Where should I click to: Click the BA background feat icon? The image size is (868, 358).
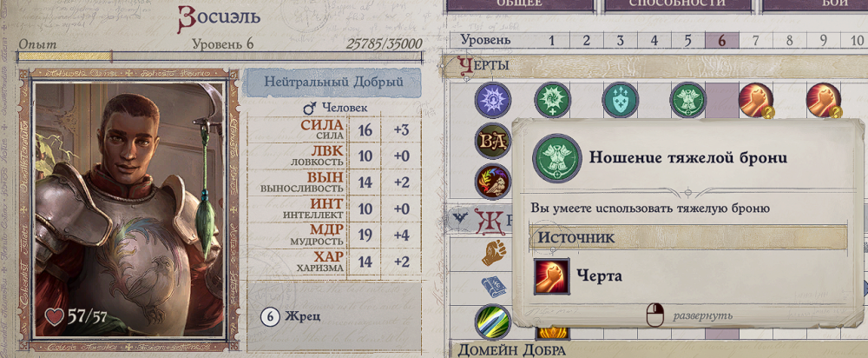(493, 141)
